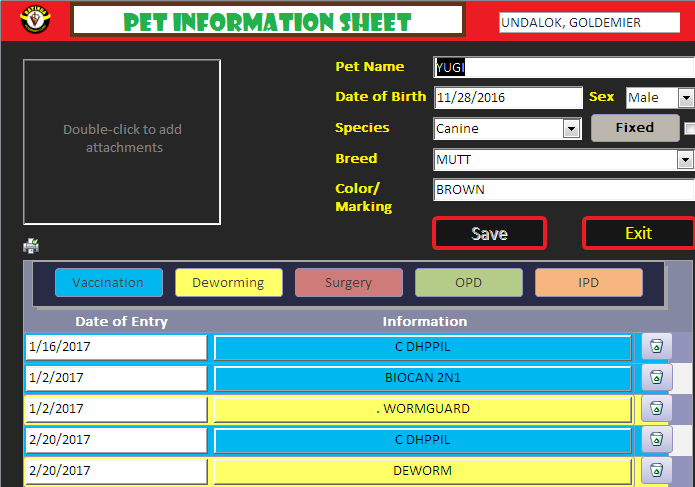Switch to the Vaccination tab
The width and height of the screenshot is (695, 487).
(x=108, y=283)
